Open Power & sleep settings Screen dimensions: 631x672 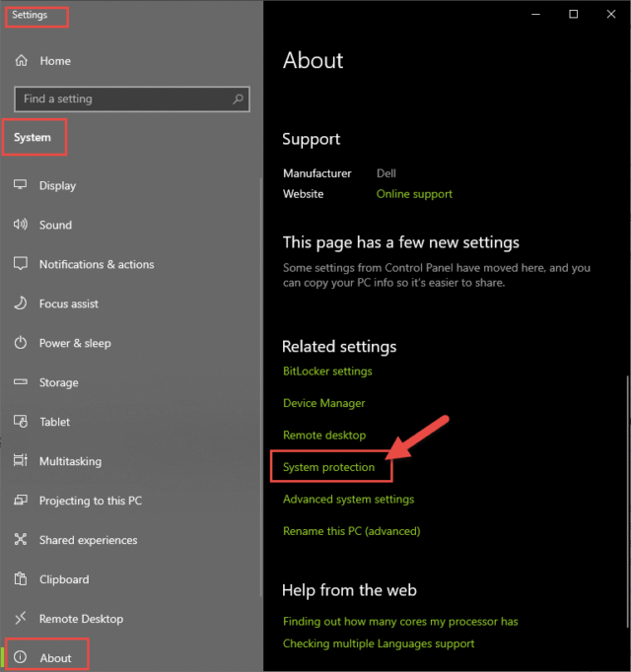tap(129, 343)
